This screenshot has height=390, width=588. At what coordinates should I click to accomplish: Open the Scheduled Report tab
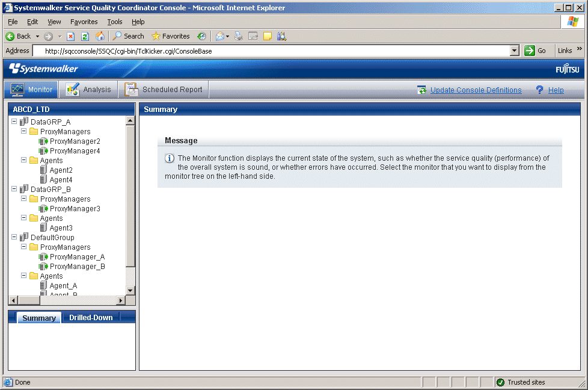point(164,89)
